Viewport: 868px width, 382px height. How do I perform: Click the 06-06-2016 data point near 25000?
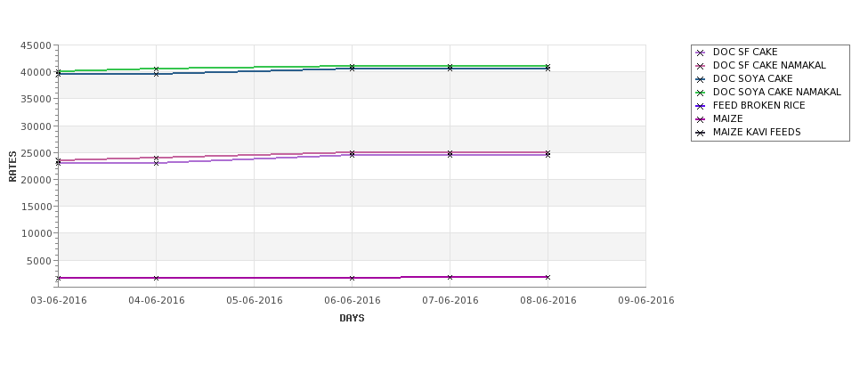coord(352,153)
